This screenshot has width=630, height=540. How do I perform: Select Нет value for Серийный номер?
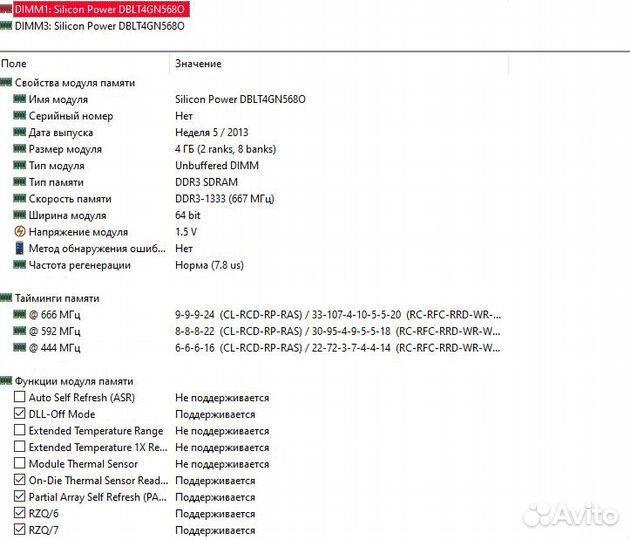pyautogui.click(x=184, y=116)
